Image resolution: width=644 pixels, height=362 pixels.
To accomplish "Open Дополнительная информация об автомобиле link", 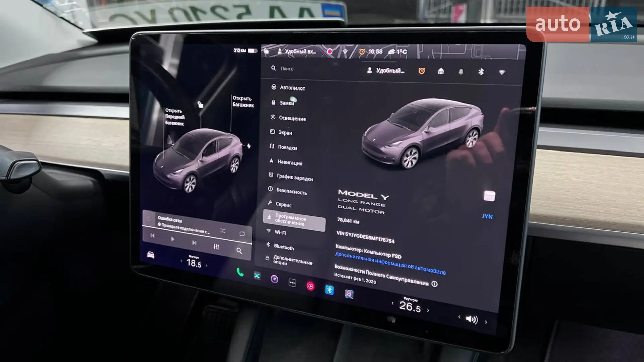I will (x=390, y=263).
